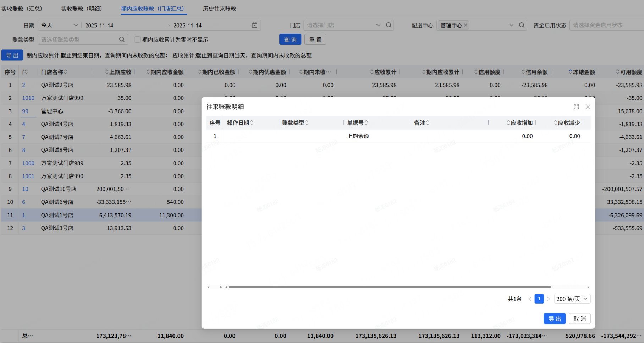The width and height of the screenshot is (644, 343).
Task: Go to next page in dialog pagination
Action: coord(549,299)
